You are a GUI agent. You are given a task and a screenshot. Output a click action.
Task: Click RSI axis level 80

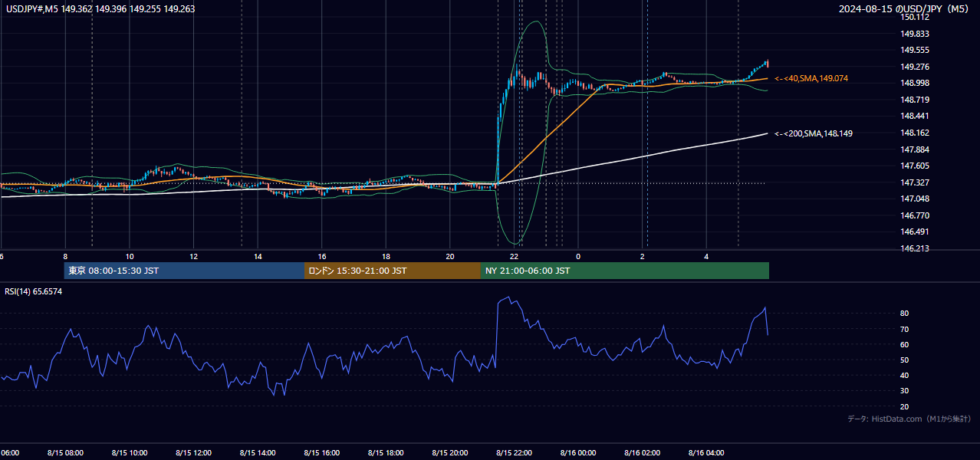click(905, 314)
